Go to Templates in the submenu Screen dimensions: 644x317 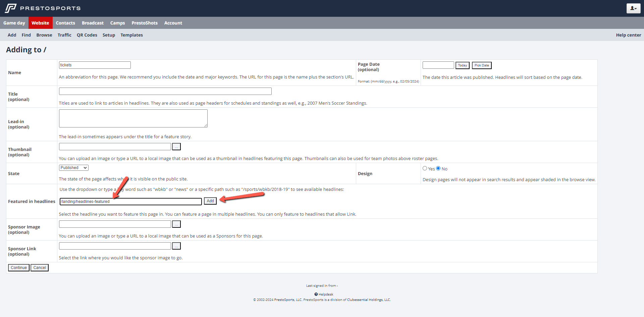(131, 35)
